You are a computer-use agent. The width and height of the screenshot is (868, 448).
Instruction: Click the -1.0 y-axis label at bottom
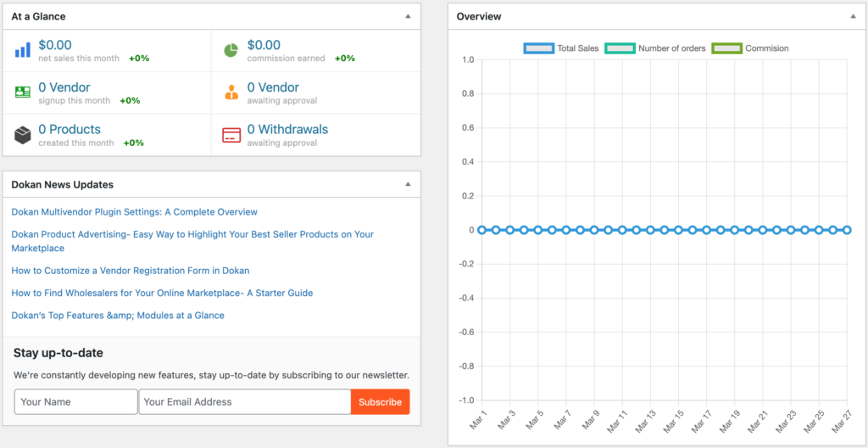(467, 400)
